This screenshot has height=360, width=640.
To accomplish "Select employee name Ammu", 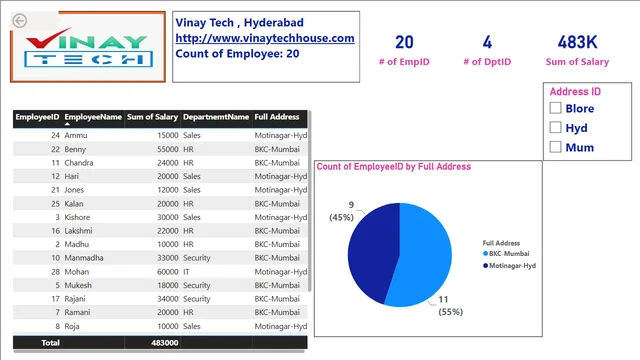I will (x=76, y=135).
